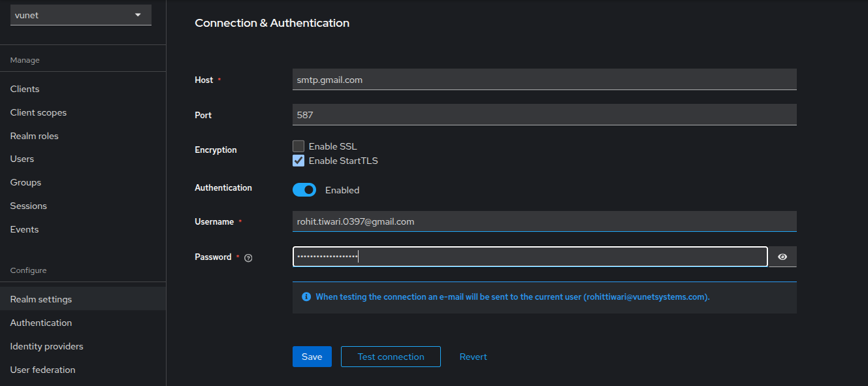Screen dimensions: 868x386
Task: Click the password help question mark icon
Action: 248,258
